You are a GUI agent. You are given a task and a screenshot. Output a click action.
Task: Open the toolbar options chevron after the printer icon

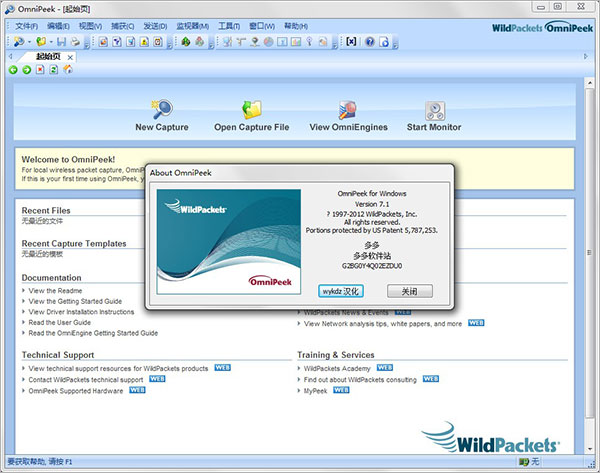[87, 43]
